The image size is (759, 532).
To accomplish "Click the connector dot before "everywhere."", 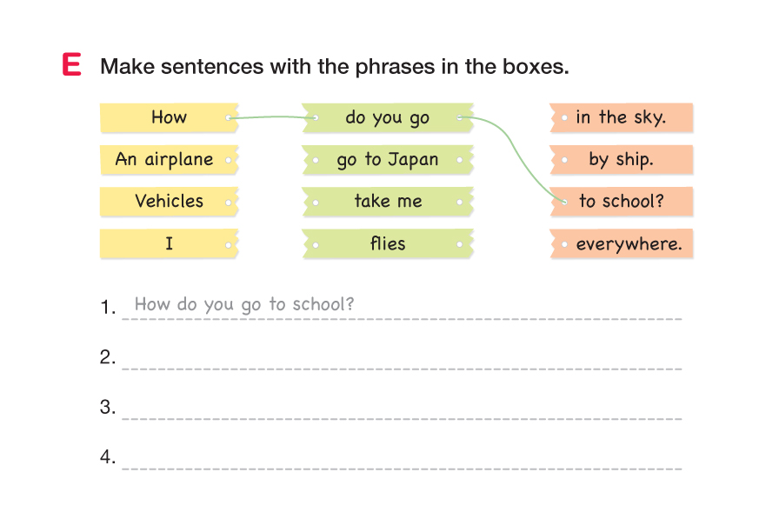I will pyautogui.click(x=565, y=244).
